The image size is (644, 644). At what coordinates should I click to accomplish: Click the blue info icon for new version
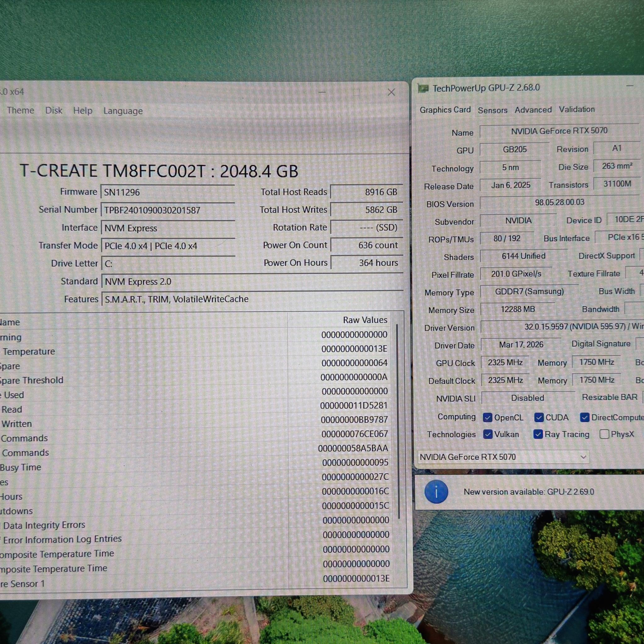coord(436,492)
